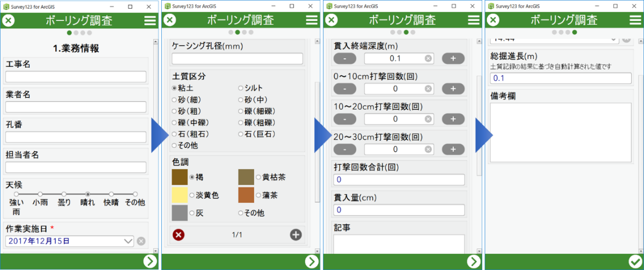This screenshot has width=644, height=270.
Task: Click the 工事名 text input field
Action: click(76, 77)
